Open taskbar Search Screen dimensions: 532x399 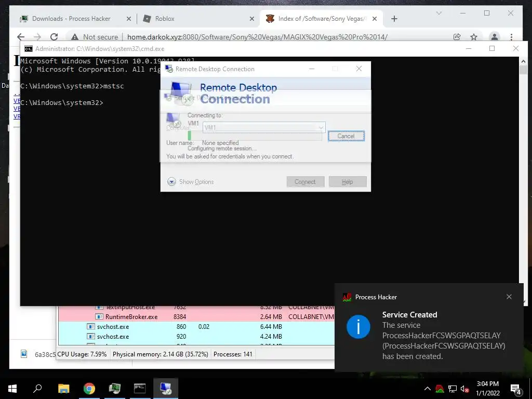pos(37,388)
